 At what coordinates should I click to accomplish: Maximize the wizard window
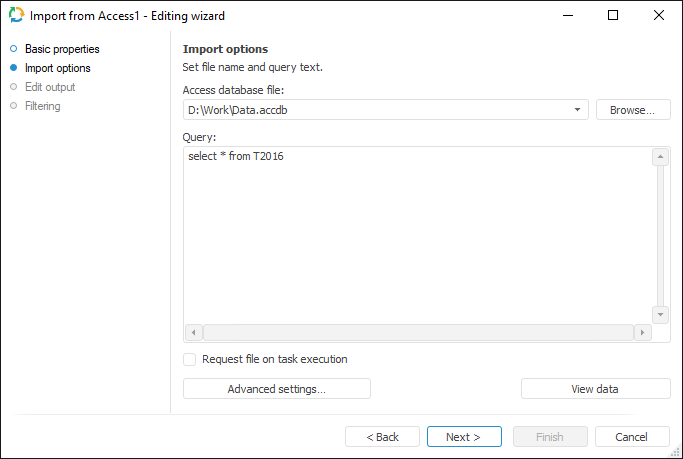pyautogui.click(x=612, y=16)
